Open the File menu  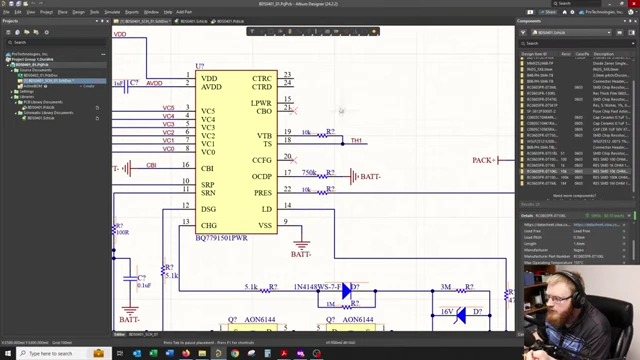[x=6, y=12]
